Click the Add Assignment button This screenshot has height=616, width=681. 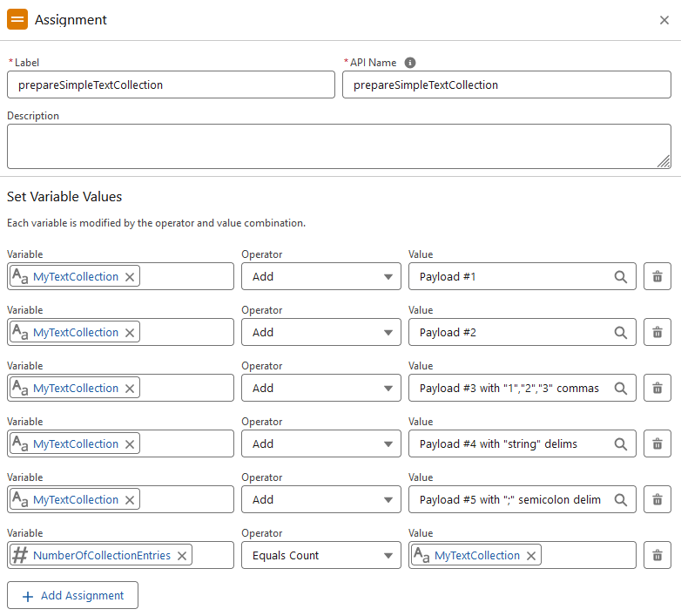coord(72,595)
